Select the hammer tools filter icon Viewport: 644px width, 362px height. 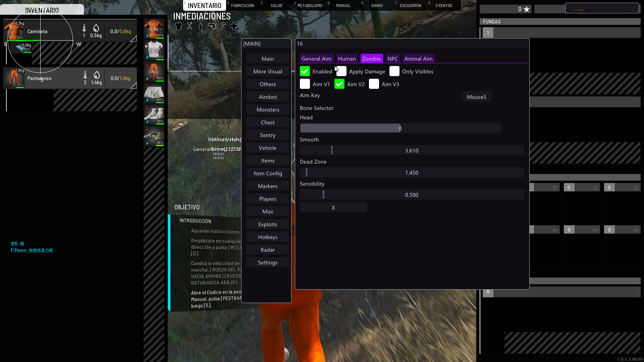click(223, 26)
